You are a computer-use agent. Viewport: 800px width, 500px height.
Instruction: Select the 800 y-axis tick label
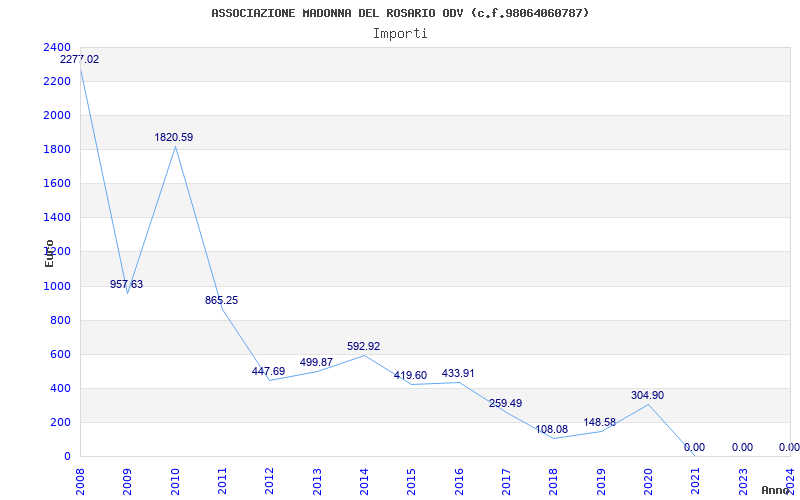[x=60, y=320]
